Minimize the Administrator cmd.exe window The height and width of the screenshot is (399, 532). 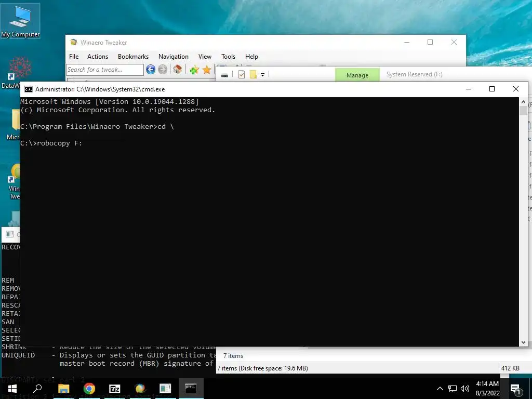[469, 89]
